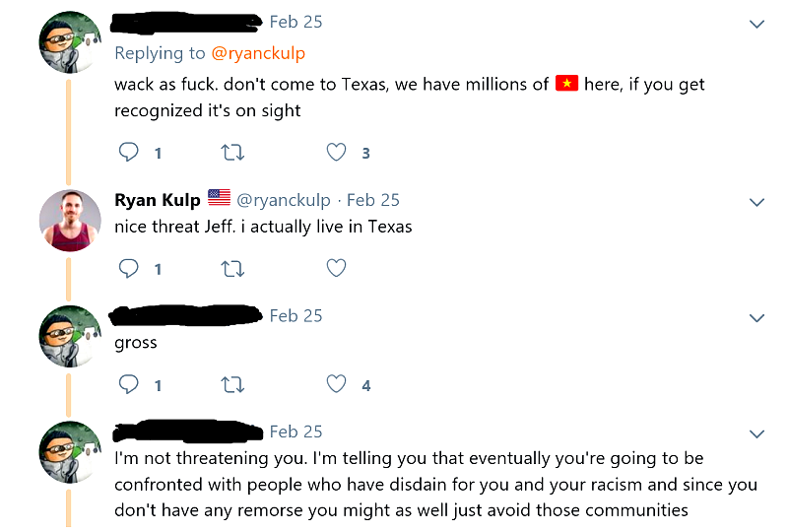Open the @ryanckulp mention link
The image size is (788, 532).
(x=258, y=53)
